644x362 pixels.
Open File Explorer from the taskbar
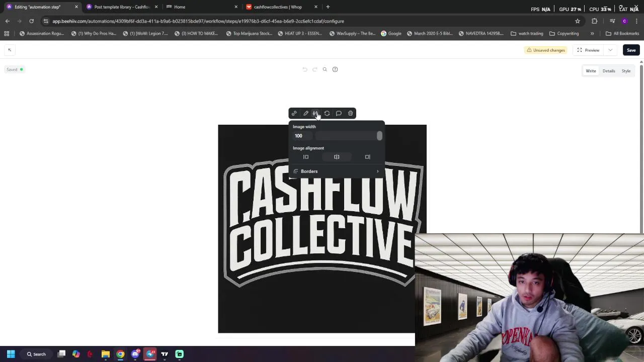(106, 354)
